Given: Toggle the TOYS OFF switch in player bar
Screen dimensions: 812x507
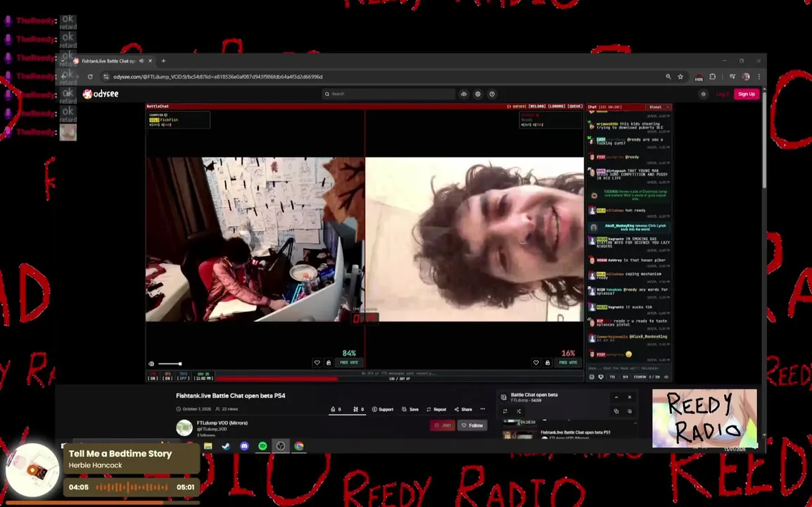Looking at the screenshot, I should point(184,376).
